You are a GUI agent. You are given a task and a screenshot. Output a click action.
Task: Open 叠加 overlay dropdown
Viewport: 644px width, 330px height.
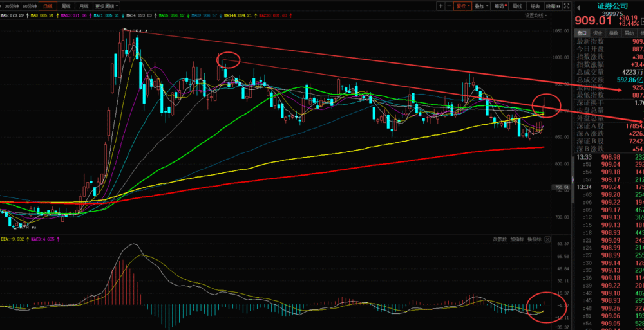click(481, 6)
